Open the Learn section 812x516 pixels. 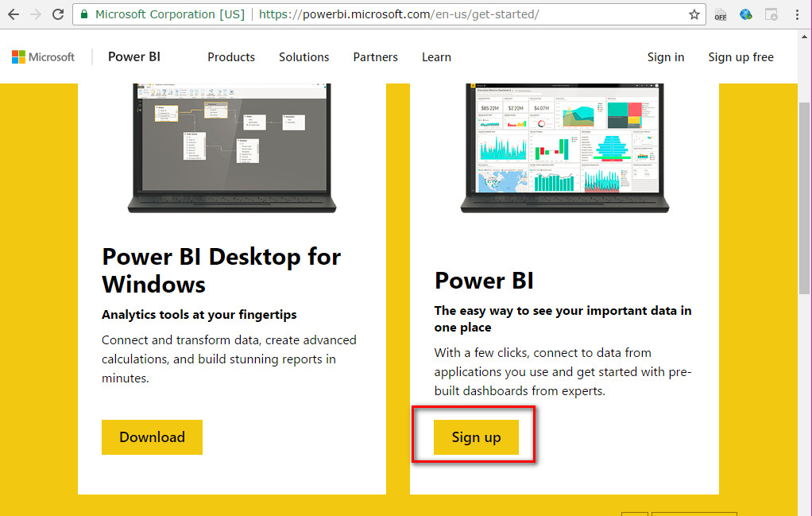click(436, 56)
